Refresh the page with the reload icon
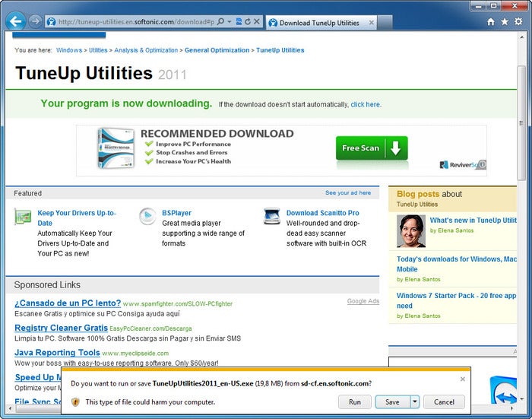 (x=248, y=22)
